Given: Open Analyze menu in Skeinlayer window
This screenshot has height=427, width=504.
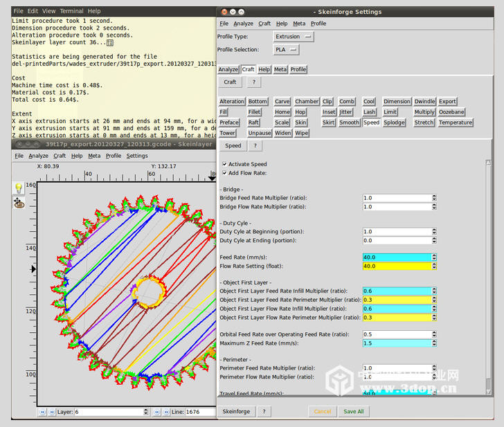Looking at the screenshot, I should (x=38, y=156).
